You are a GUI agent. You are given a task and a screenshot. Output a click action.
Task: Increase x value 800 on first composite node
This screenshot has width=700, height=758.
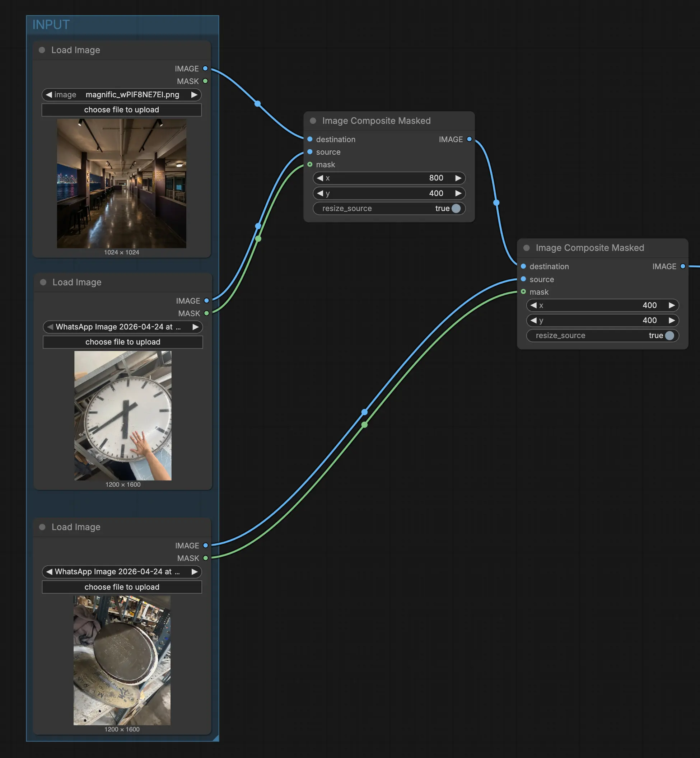tap(458, 178)
